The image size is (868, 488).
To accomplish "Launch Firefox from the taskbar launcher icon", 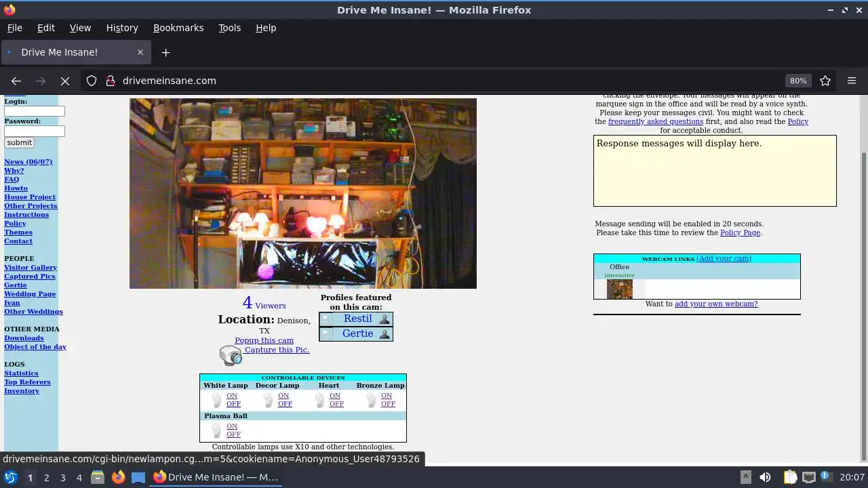I will (x=118, y=477).
